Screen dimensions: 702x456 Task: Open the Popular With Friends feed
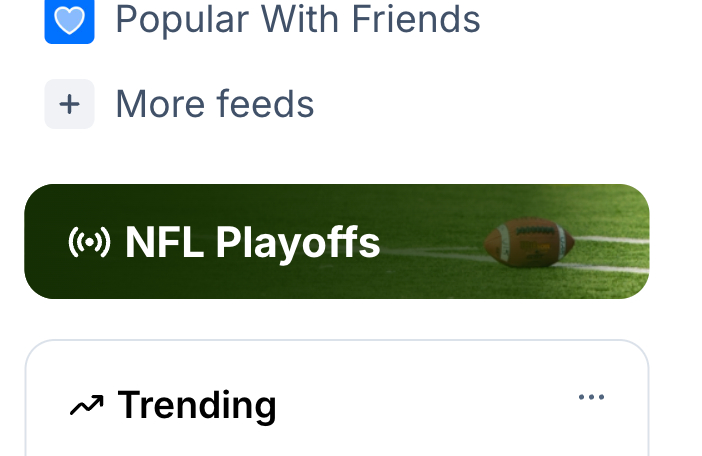pos(297,18)
